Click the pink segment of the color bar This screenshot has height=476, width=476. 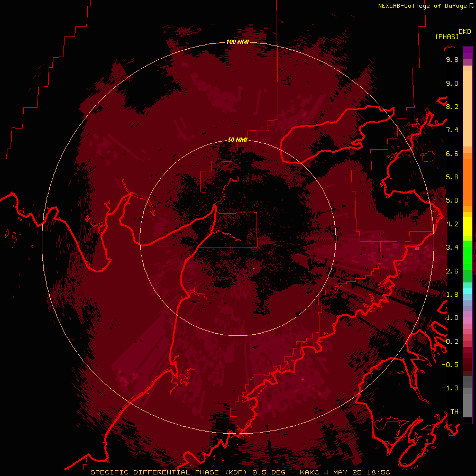tap(467, 321)
